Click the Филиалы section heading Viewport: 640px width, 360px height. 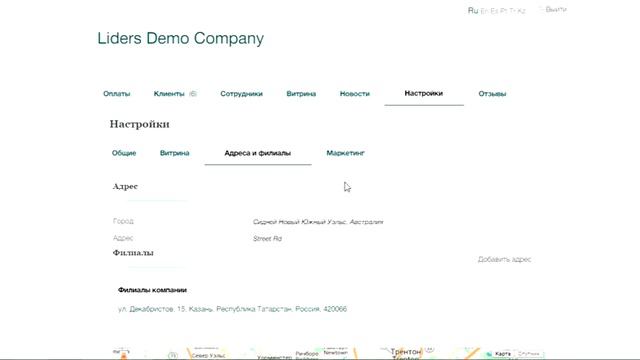pyautogui.click(x=133, y=253)
